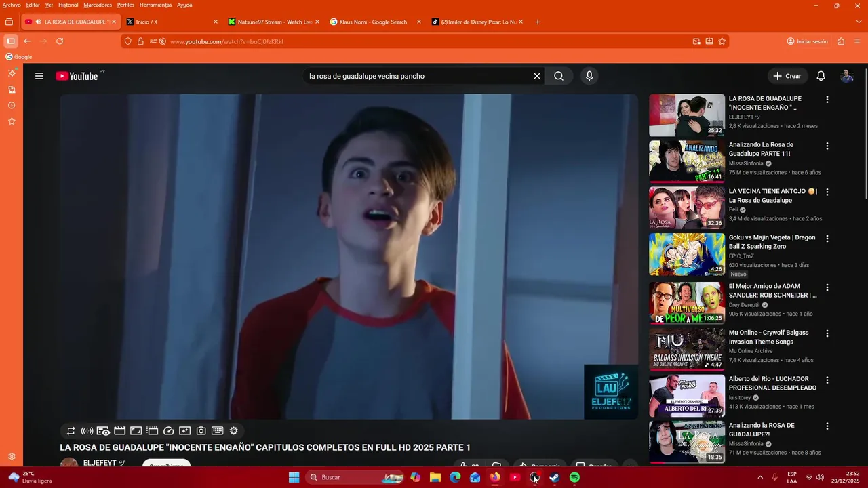This screenshot has height=488, width=868.
Task: Open options for Analizando la ROSA DE GUADALUPE?!
Action: coord(827,426)
